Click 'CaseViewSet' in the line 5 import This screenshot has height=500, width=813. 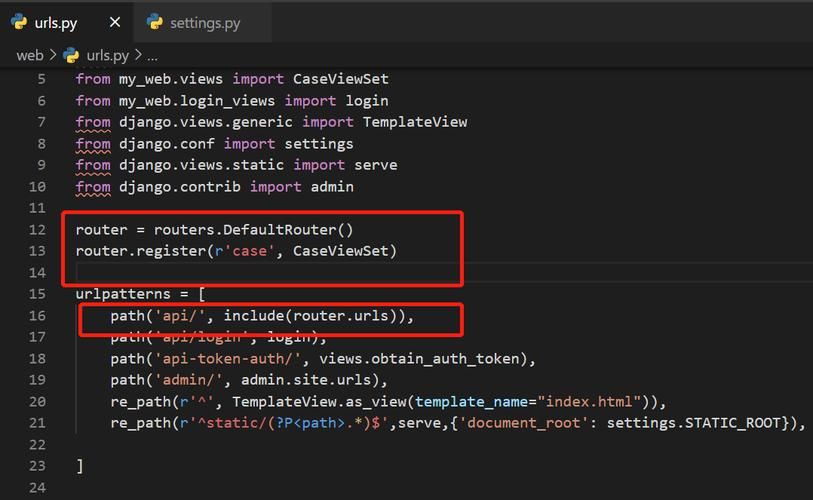(x=341, y=79)
